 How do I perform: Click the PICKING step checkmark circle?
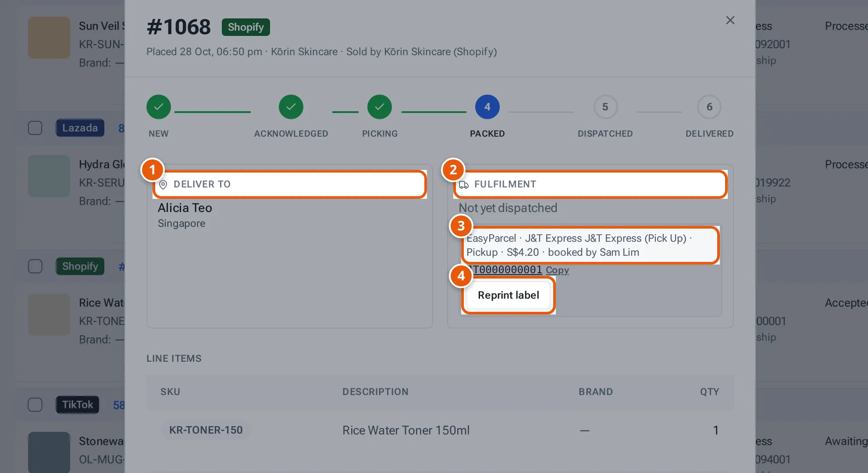(380, 107)
